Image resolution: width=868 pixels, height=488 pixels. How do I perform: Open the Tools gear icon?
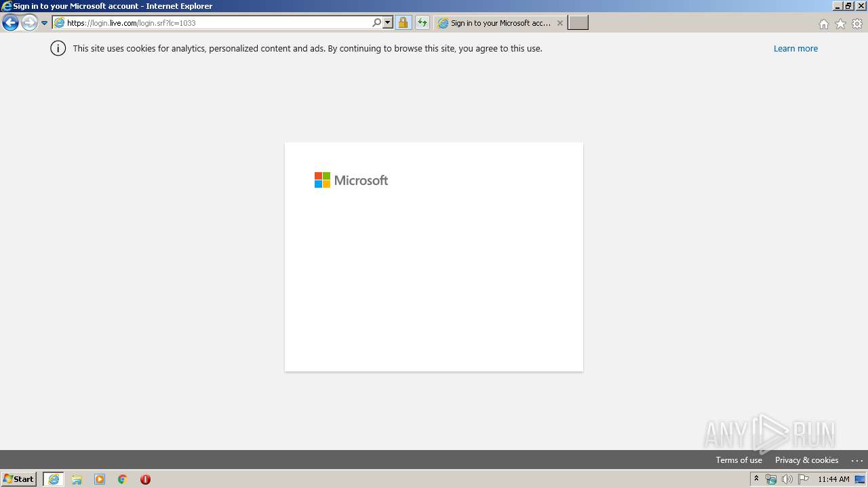(x=857, y=24)
